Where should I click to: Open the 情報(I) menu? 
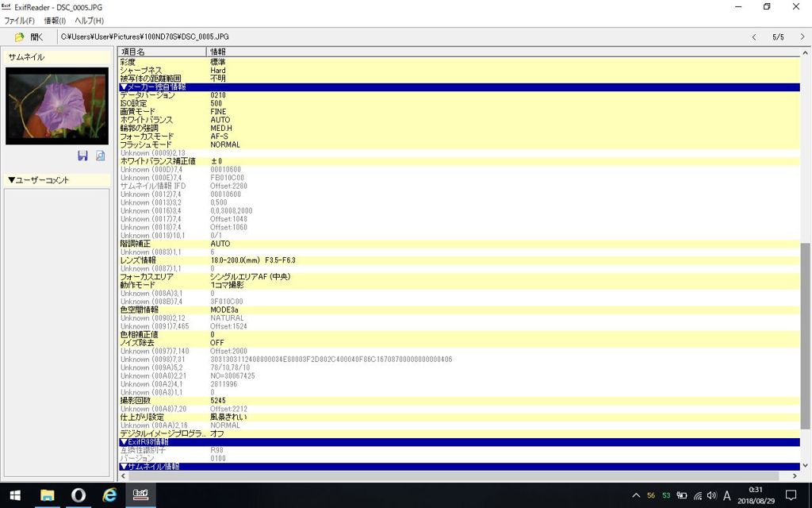(55, 21)
